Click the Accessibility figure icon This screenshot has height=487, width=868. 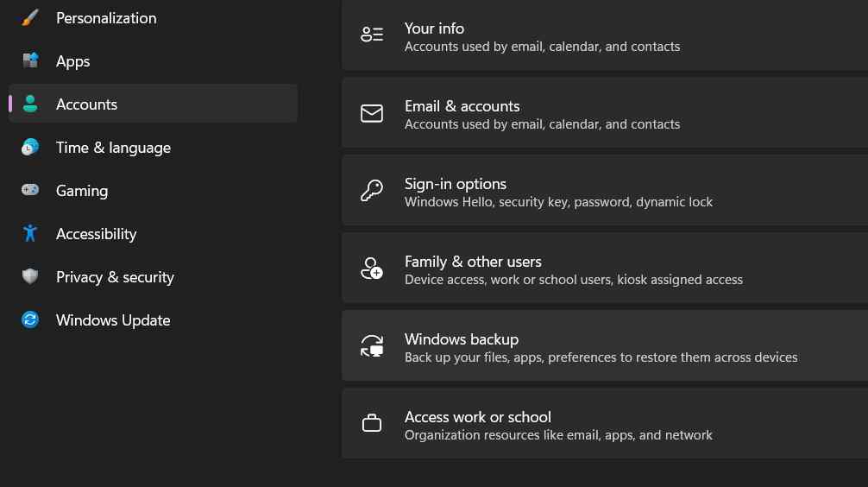click(x=30, y=233)
